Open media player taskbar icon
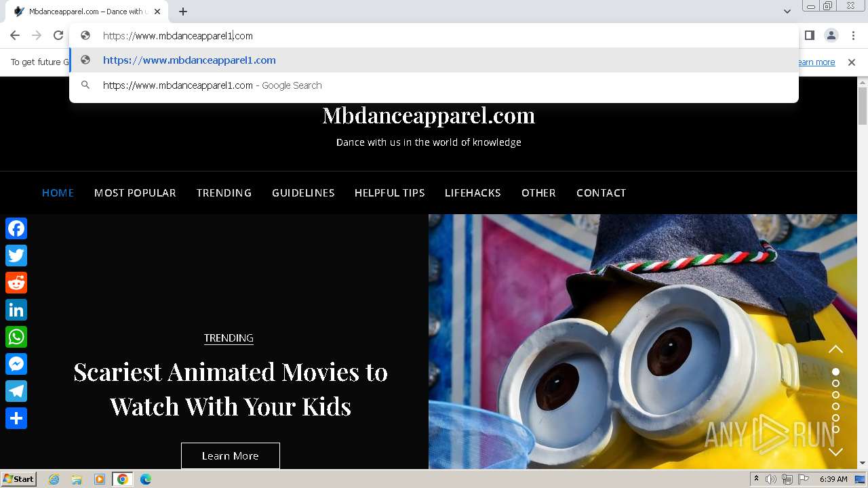The image size is (868, 488). click(x=100, y=479)
